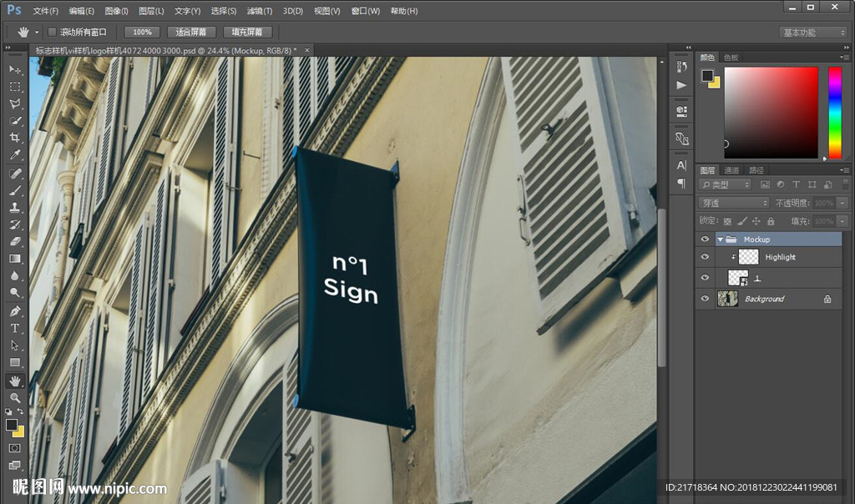Select the Move tool
This screenshot has height=504, width=855.
click(15, 69)
